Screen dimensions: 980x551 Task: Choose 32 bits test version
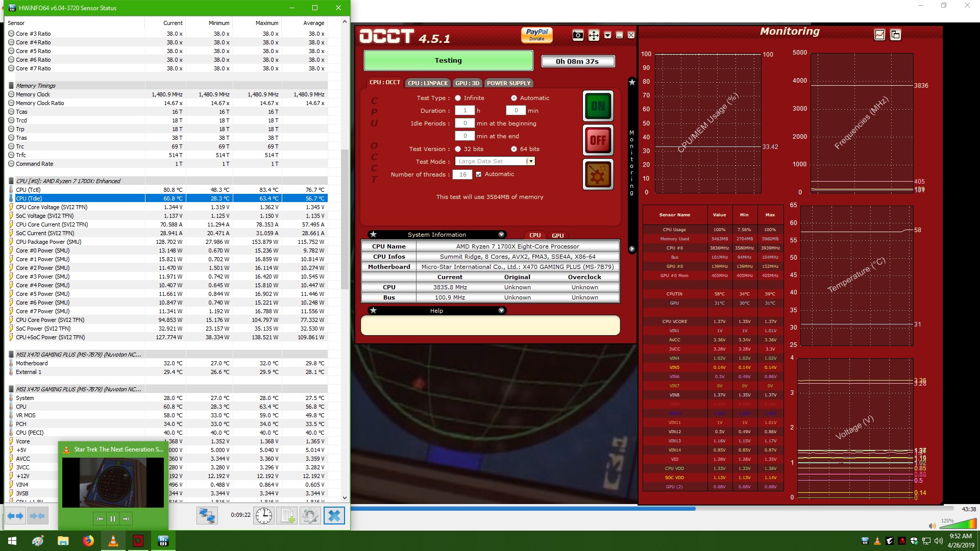tap(458, 149)
